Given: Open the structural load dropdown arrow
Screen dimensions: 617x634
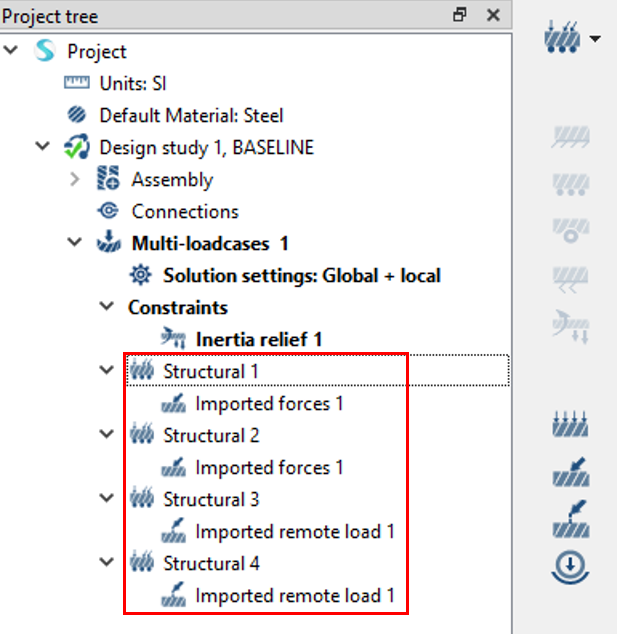Looking at the screenshot, I should pyautogui.click(x=596, y=40).
